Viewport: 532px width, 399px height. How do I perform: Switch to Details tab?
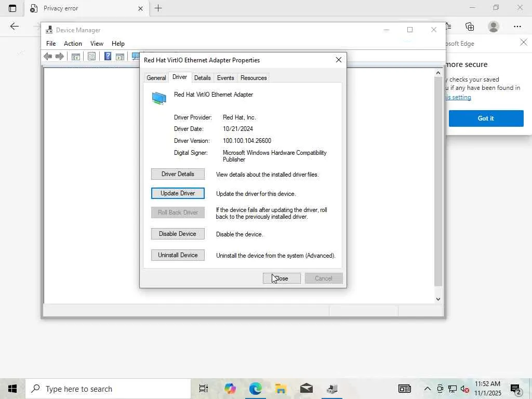[203, 78]
